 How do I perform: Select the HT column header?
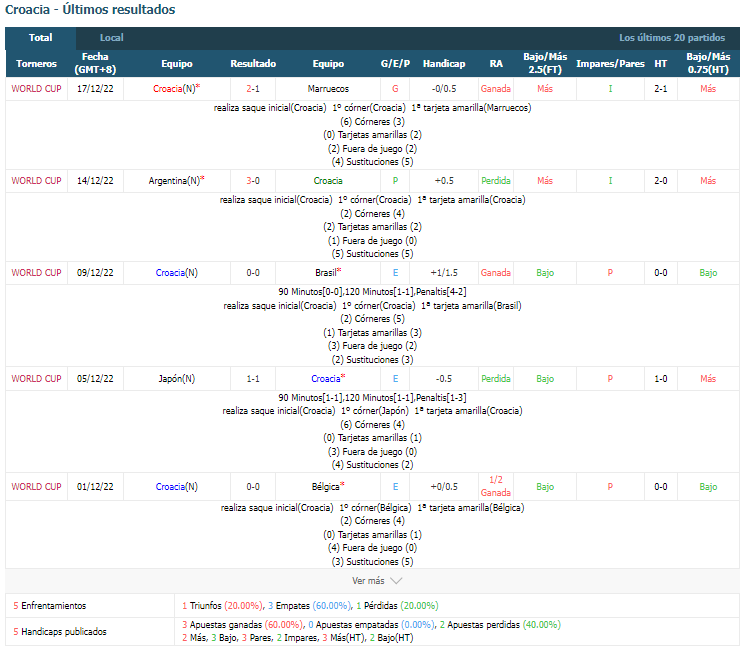pyautogui.click(x=661, y=64)
